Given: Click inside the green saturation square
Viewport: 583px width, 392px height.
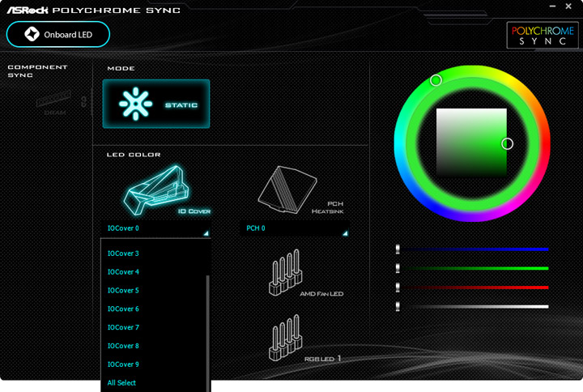Looking at the screenshot, I should tap(471, 143).
